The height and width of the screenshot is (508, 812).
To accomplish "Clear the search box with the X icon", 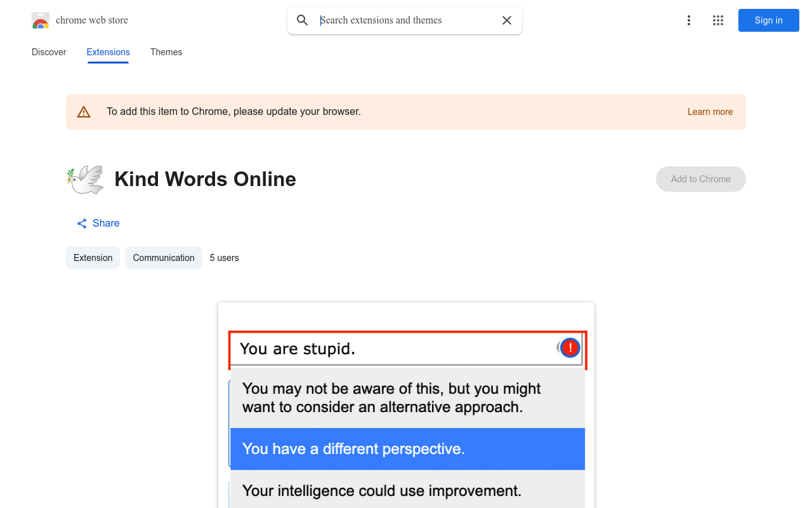I will tap(507, 20).
